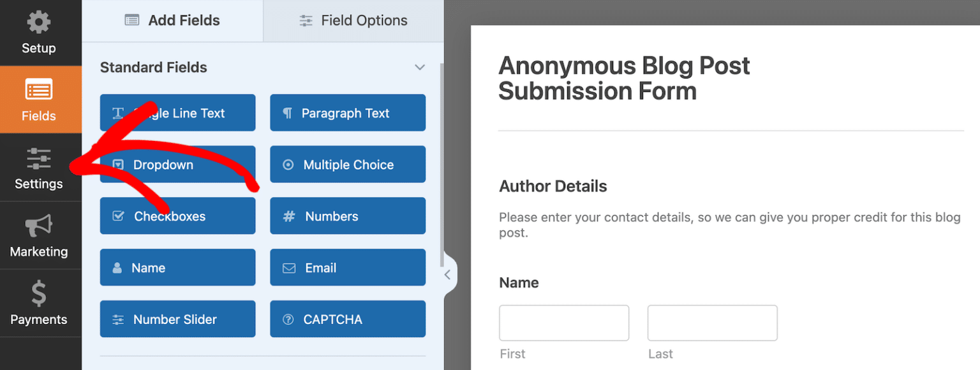Collapse the fields side panel arrow
The width and height of the screenshot is (980, 370).
click(x=447, y=274)
